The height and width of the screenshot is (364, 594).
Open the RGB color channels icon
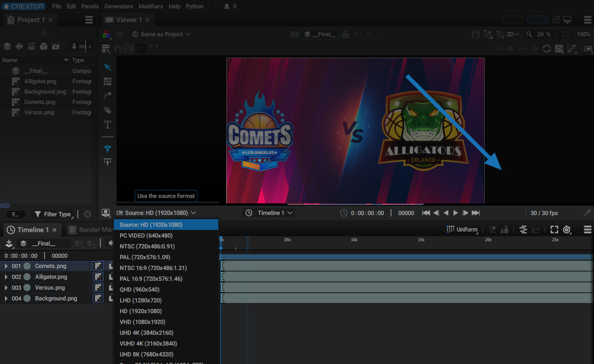pyautogui.click(x=106, y=34)
